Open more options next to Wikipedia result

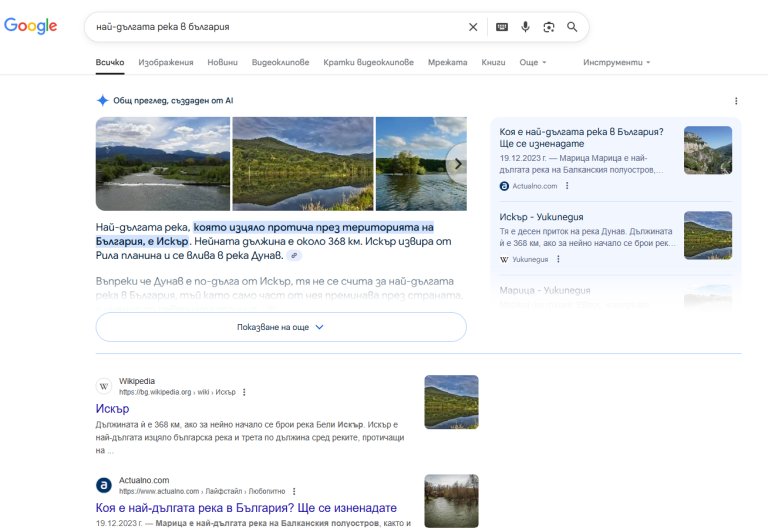[244, 392]
